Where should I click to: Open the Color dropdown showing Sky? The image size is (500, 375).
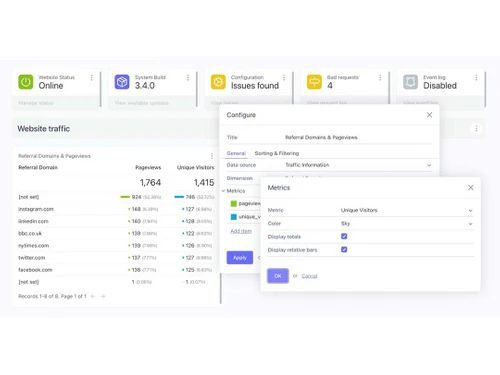coord(407,224)
